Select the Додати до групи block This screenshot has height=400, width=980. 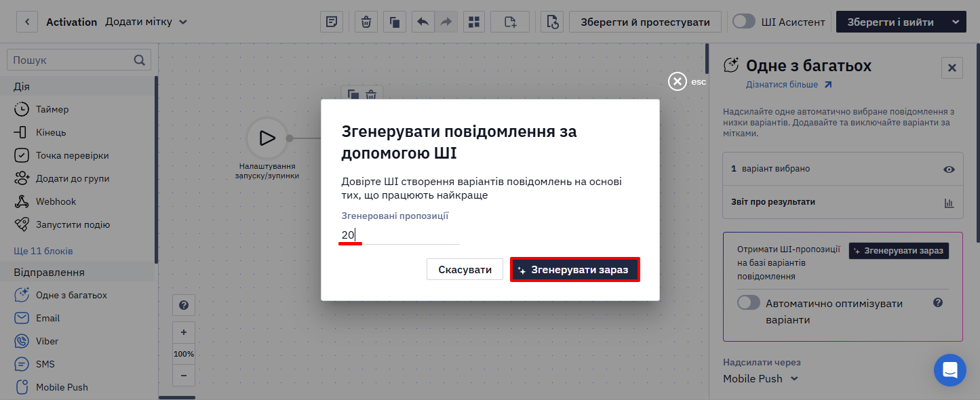coord(73,178)
